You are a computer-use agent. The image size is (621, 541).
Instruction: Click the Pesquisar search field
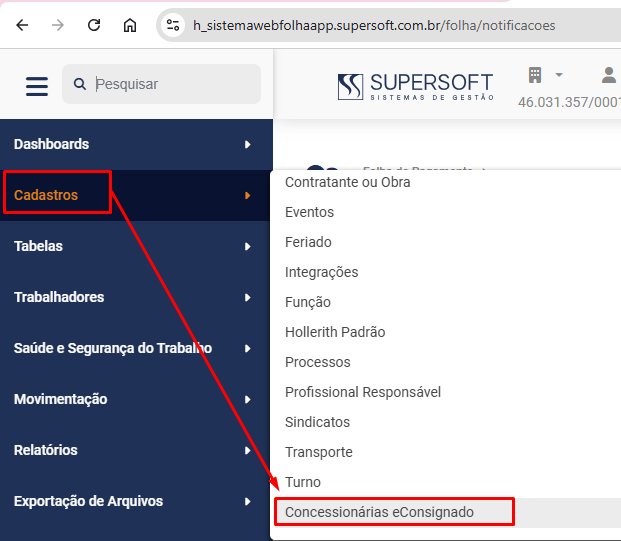tap(162, 84)
